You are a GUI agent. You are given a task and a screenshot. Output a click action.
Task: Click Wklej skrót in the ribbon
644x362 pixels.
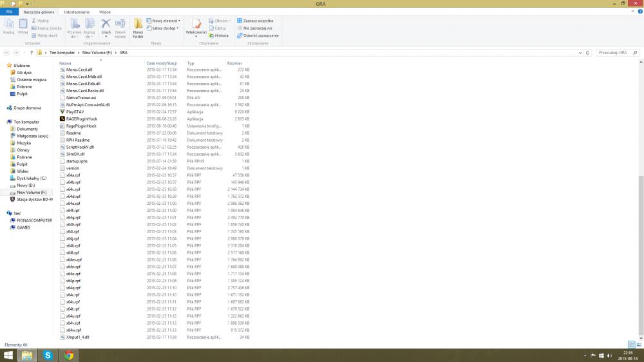(x=44, y=35)
